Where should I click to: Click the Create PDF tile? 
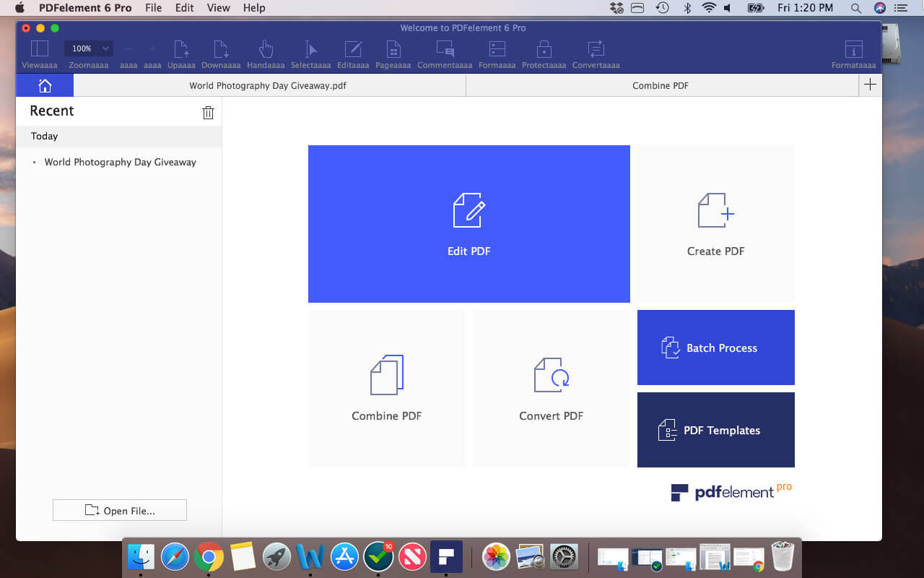click(715, 224)
